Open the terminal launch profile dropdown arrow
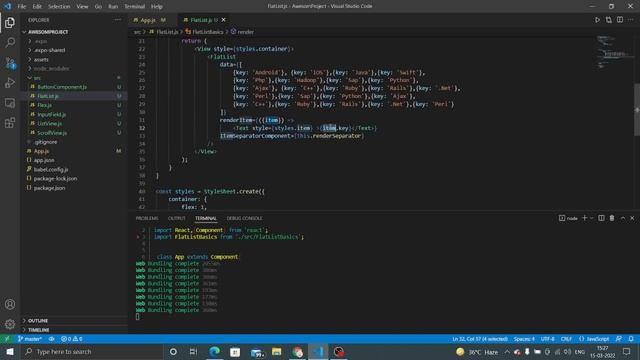Screen dimensions: 640x360 (x=591, y=218)
